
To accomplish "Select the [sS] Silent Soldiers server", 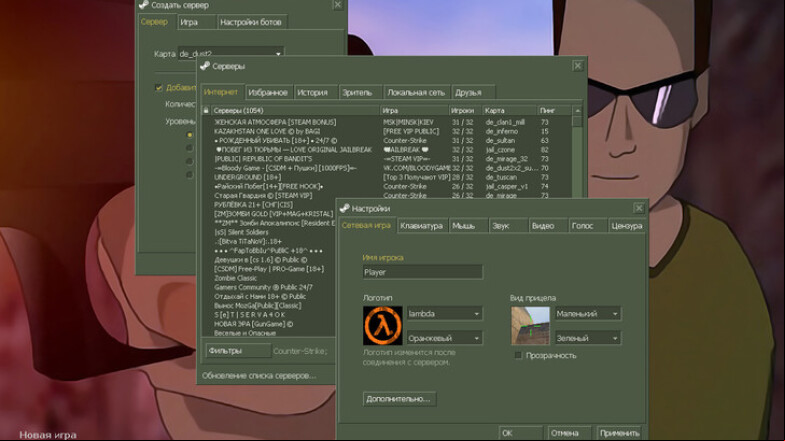I will (269, 232).
